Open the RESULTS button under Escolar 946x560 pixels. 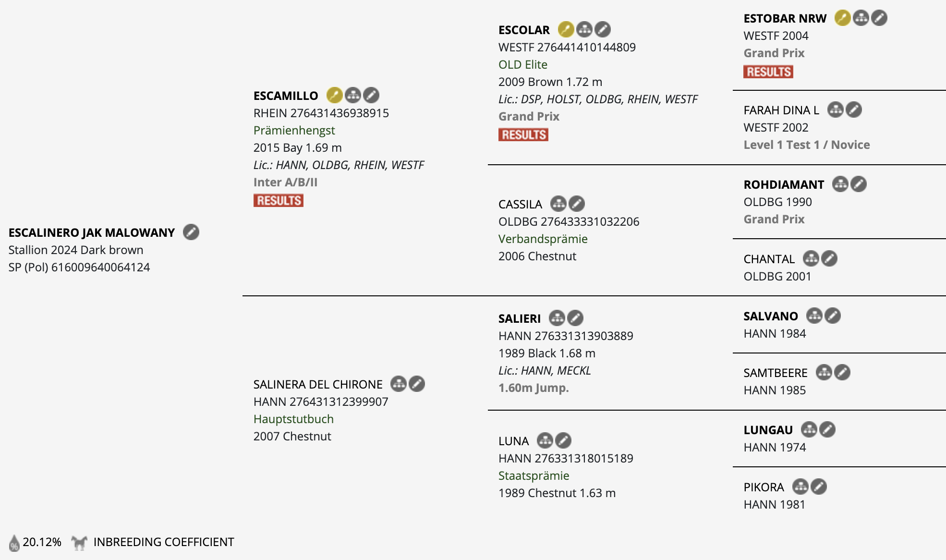[x=523, y=135]
